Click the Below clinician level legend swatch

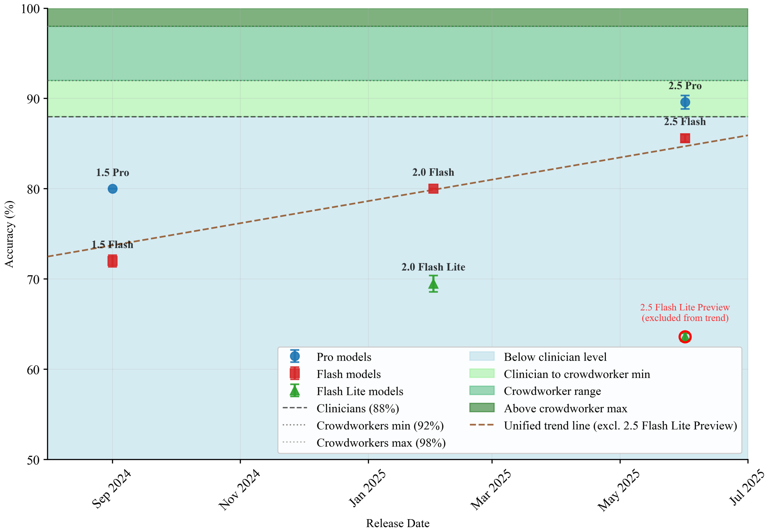tap(482, 356)
